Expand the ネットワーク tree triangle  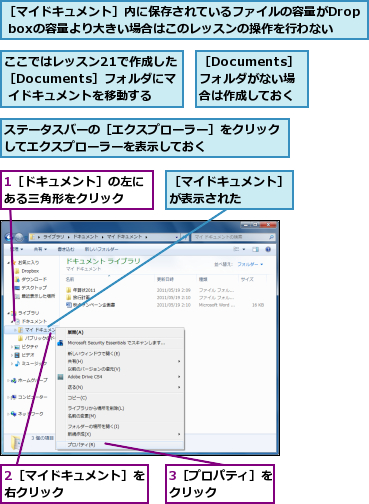(8, 414)
